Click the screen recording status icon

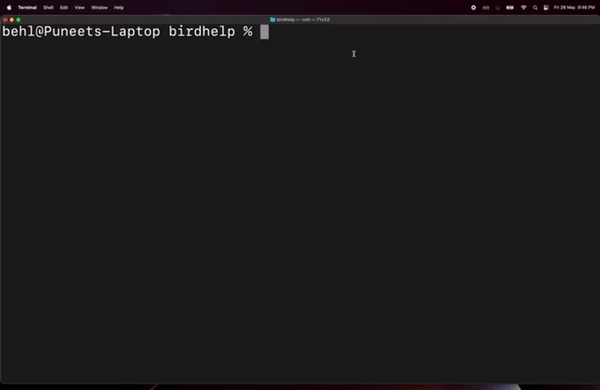click(473, 8)
